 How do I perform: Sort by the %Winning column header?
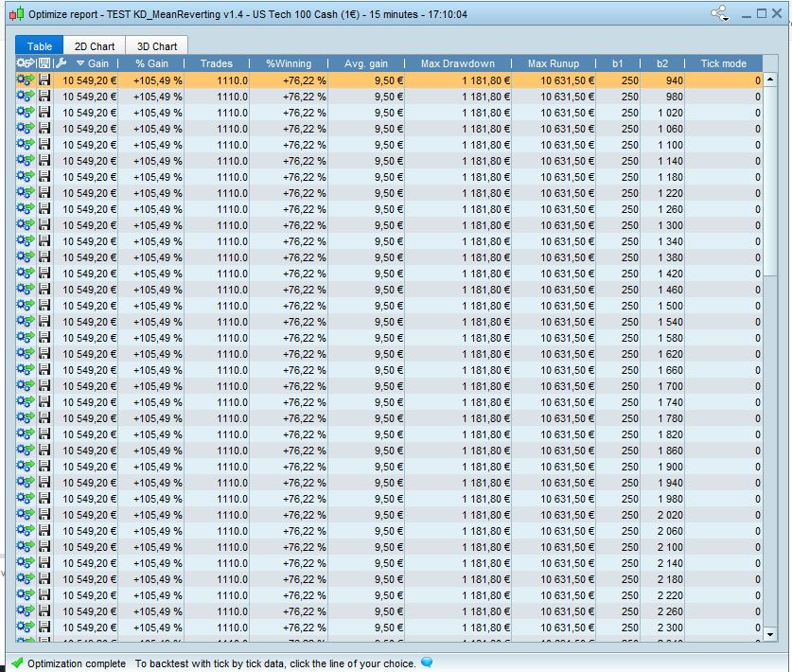click(x=289, y=63)
